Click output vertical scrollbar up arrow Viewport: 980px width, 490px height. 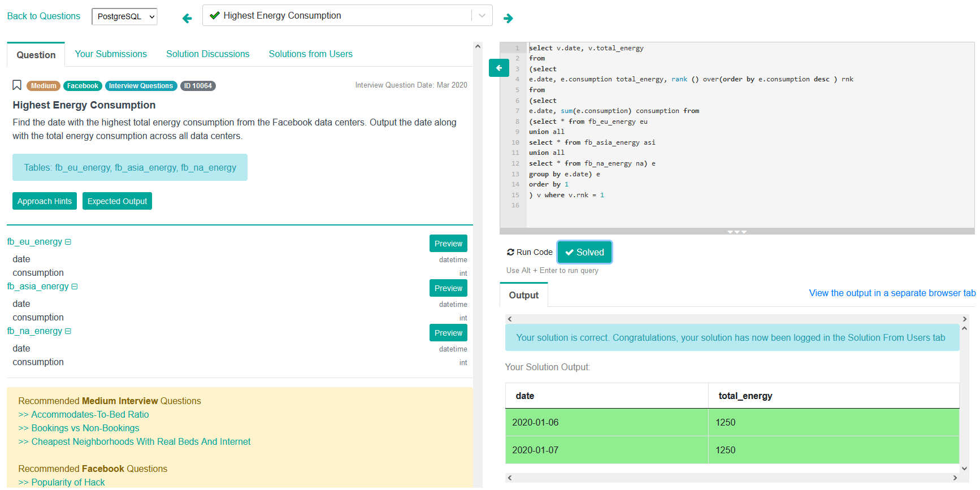point(964,328)
